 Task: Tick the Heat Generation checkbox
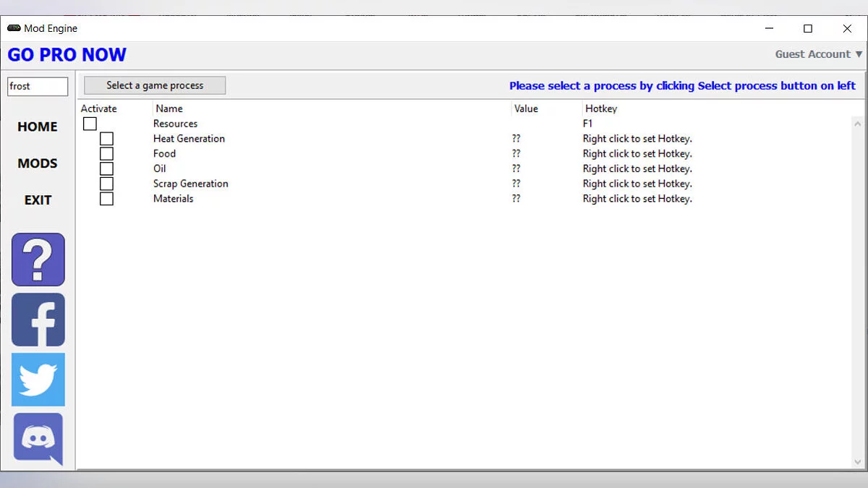point(106,139)
